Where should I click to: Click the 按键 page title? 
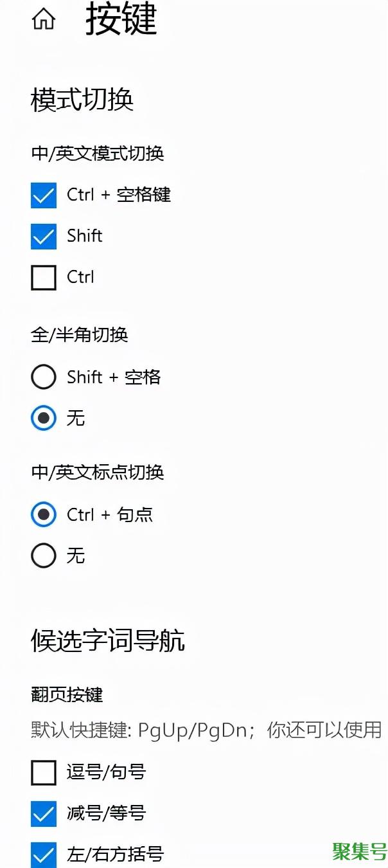click(118, 21)
